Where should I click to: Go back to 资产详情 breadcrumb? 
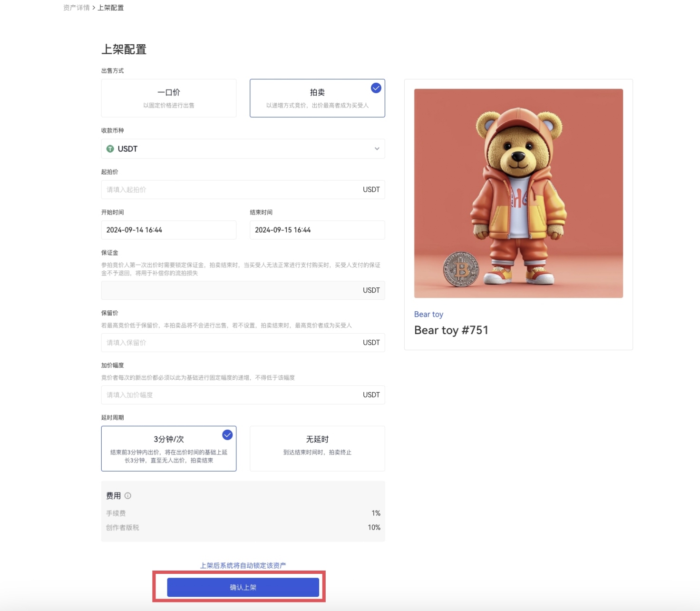[x=76, y=8]
